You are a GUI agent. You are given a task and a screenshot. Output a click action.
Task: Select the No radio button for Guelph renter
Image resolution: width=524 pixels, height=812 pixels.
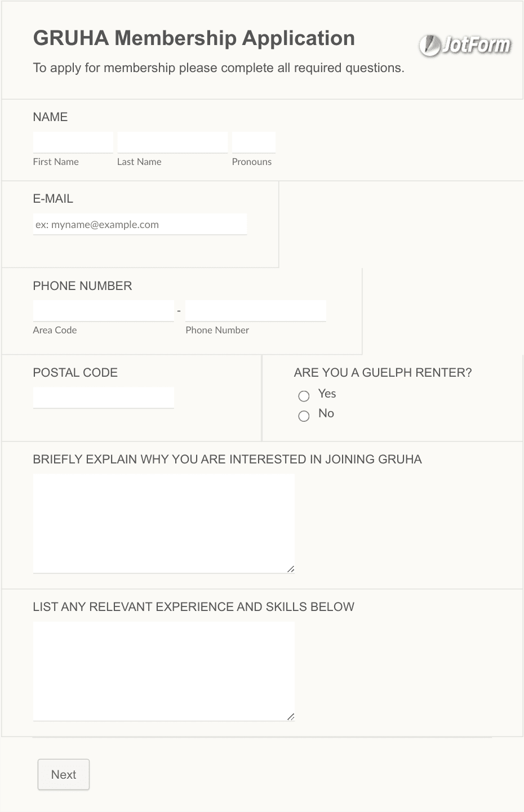pos(304,416)
